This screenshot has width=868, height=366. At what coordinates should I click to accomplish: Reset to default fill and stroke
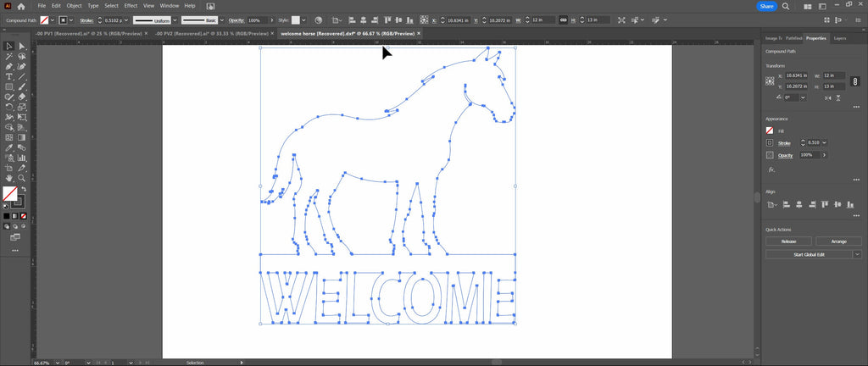(x=6, y=206)
